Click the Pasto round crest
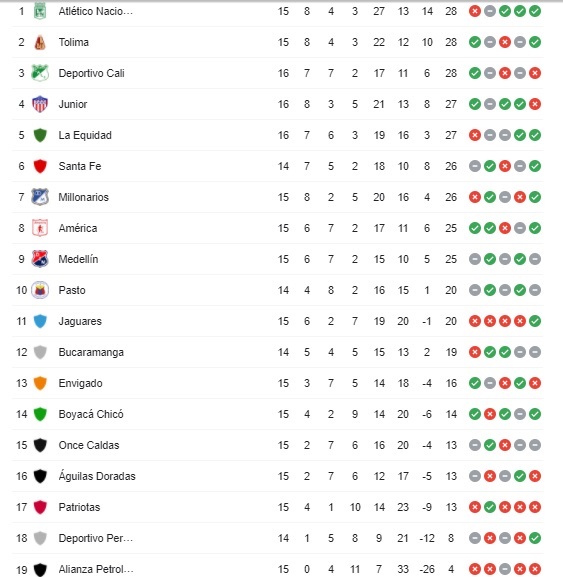Screen dimensions: 563x577 (x=40, y=290)
